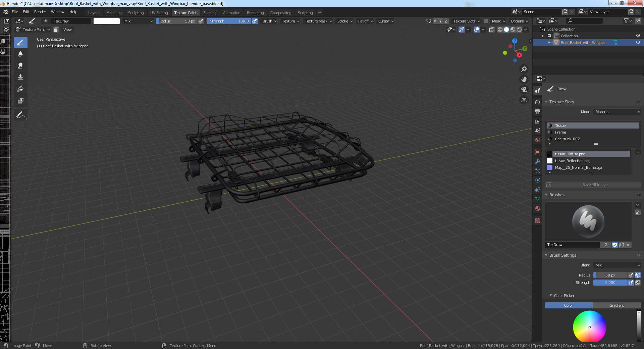
Task: Open the outliner filter dropdown
Action: 628,21
